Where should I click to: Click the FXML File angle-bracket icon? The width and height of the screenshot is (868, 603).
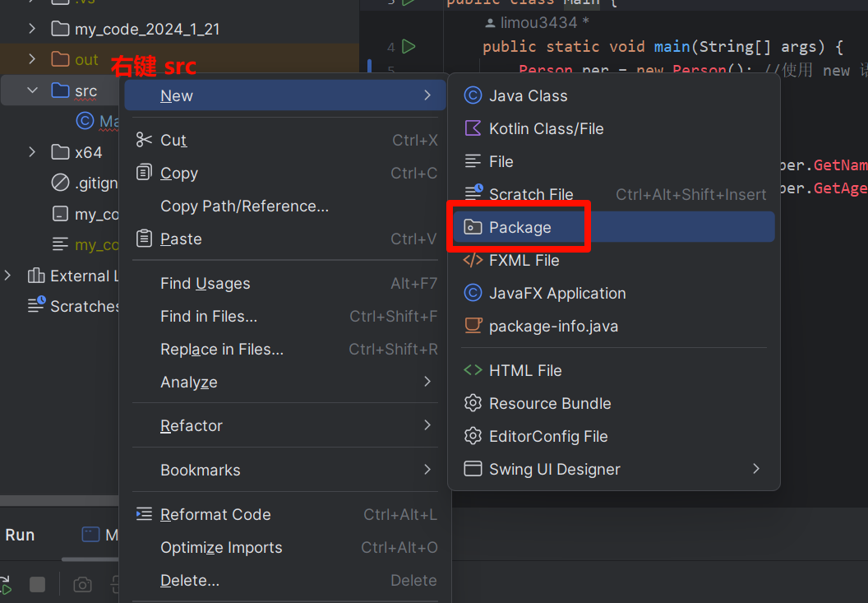click(473, 261)
